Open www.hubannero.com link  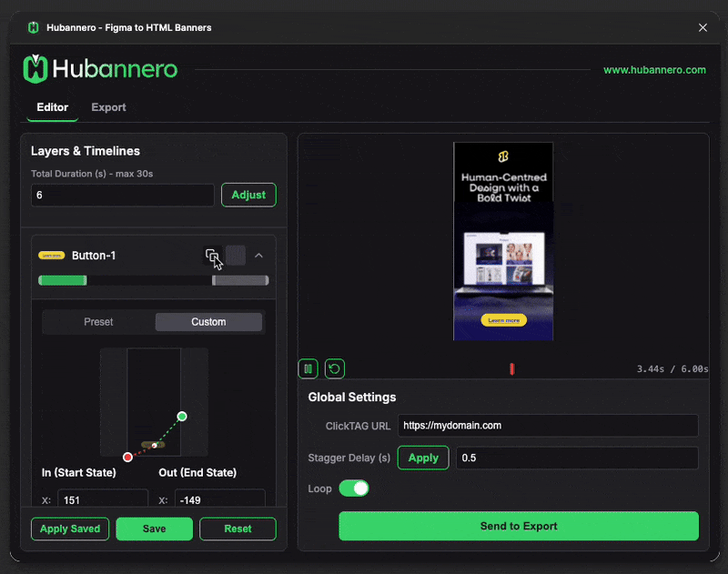[x=654, y=70]
